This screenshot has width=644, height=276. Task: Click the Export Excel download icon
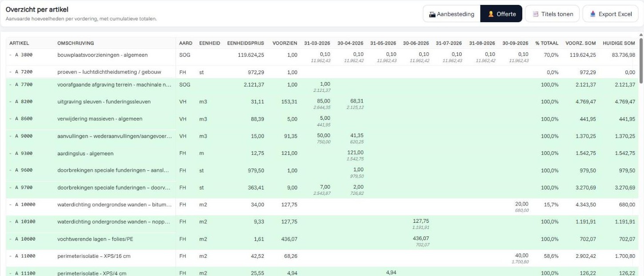[x=592, y=14]
